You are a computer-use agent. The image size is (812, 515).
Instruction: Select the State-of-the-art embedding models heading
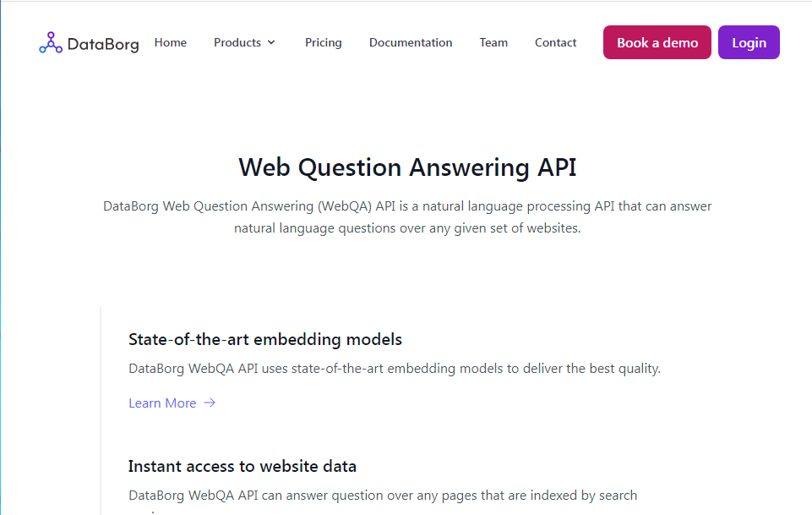(x=264, y=338)
